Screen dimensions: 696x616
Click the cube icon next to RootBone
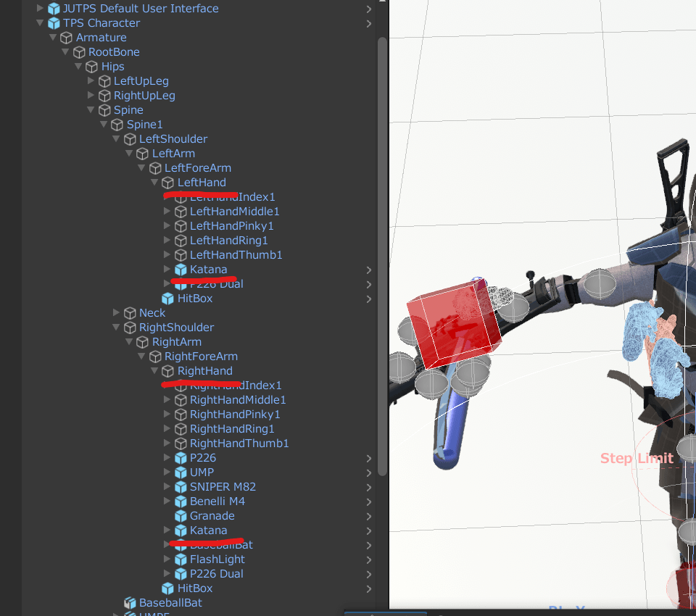click(x=79, y=52)
